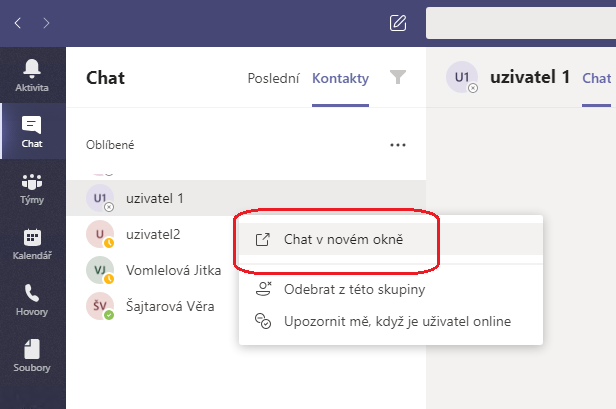This screenshot has width=616, height=409.
Task: Open the Oblíbené more options ellipsis
Action: pos(398,145)
